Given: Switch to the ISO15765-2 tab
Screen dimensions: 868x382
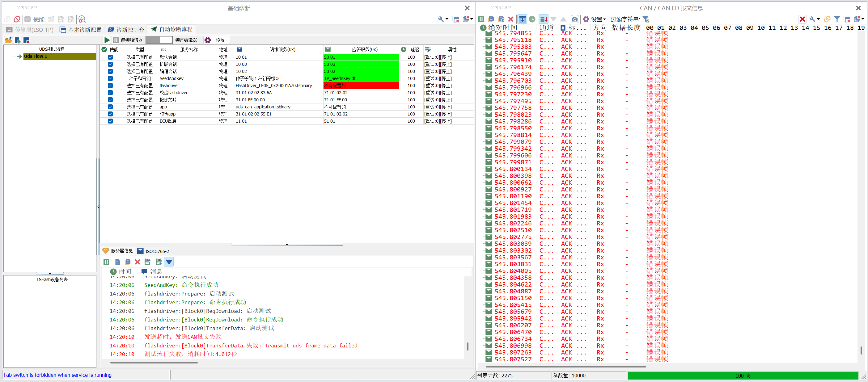Looking at the screenshot, I should pos(153,251).
